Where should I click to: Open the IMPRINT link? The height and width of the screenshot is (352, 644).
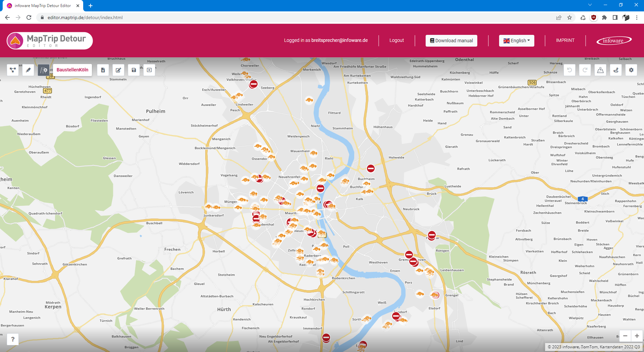pyautogui.click(x=565, y=40)
